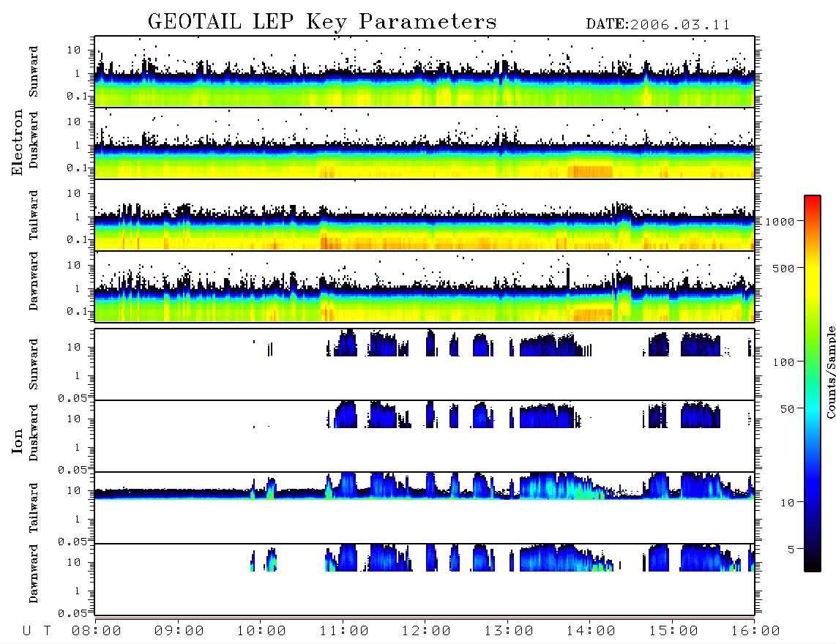
Task: Click the 10 tick of Electron Tailward panel
Action: point(74,193)
